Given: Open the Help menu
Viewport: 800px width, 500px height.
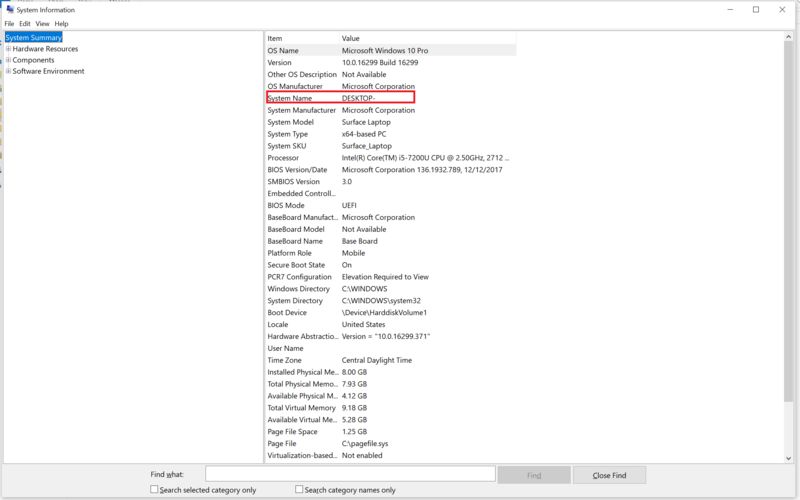Looking at the screenshot, I should (62, 23).
